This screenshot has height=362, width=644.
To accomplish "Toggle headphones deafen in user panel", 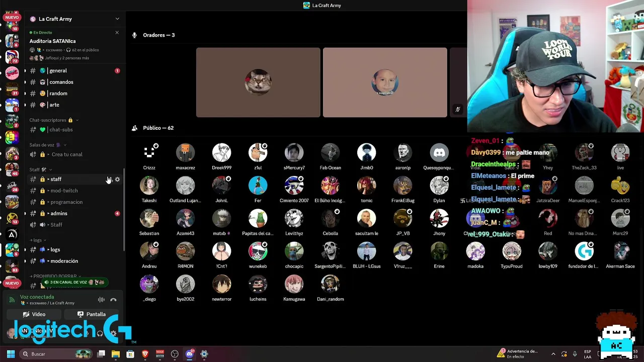I will 100,333.
